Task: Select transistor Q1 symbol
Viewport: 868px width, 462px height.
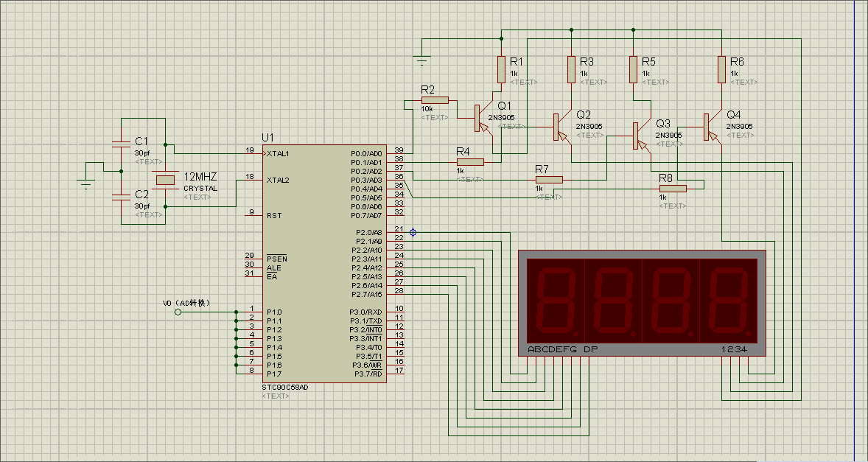Action: pos(482,119)
